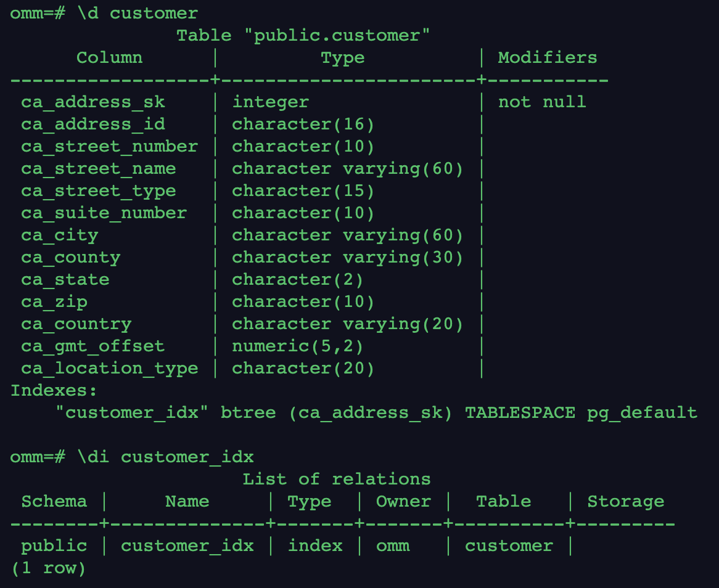
Task: Click the "not null" modifier text
Action: pyautogui.click(x=541, y=102)
